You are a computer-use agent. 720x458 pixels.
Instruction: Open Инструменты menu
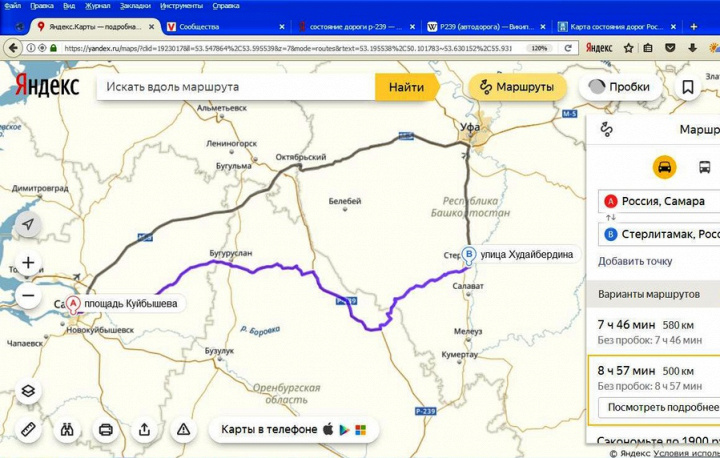(x=181, y=6)
